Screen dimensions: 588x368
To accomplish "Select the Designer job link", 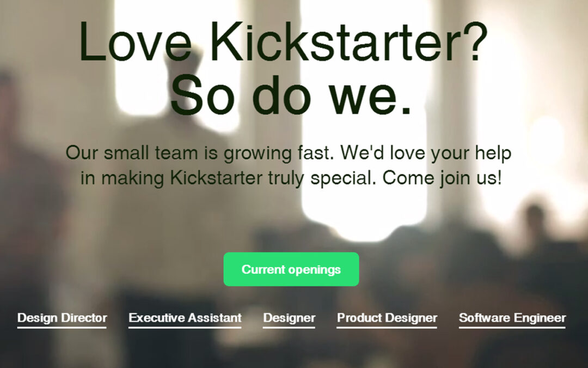I will click(289, 318).
